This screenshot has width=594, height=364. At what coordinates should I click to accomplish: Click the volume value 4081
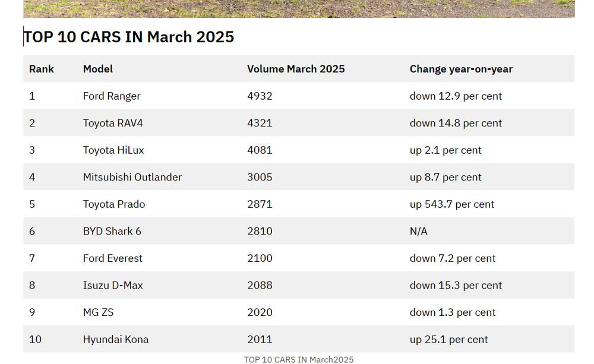tap(260, 150)
